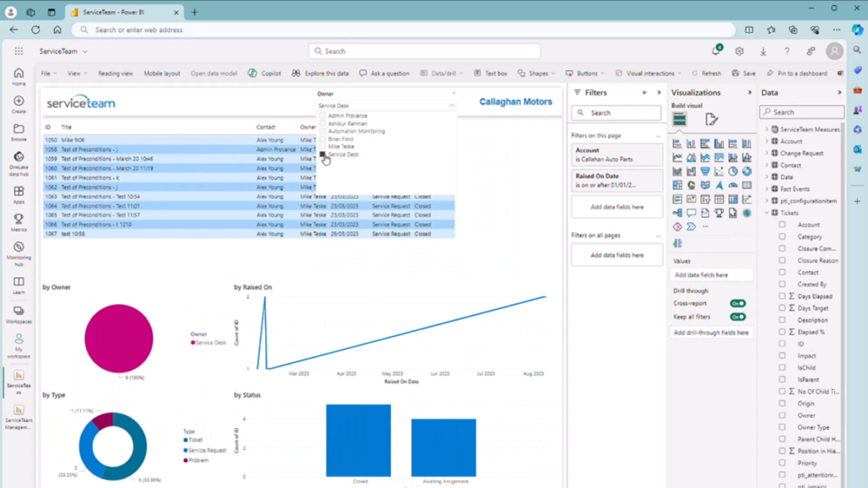Tick the Admin Provance owner checkbox
Image resolution: width=868 pixels, height=488 pixels.
point(323,115)
